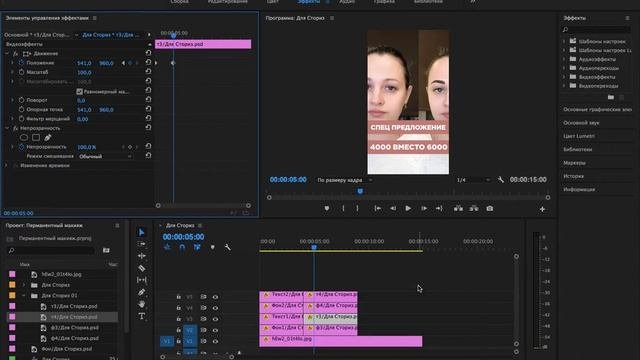The image size is (640, 360).
Task: Click Mark Out in Program monitor
Action: click(357, 209)
